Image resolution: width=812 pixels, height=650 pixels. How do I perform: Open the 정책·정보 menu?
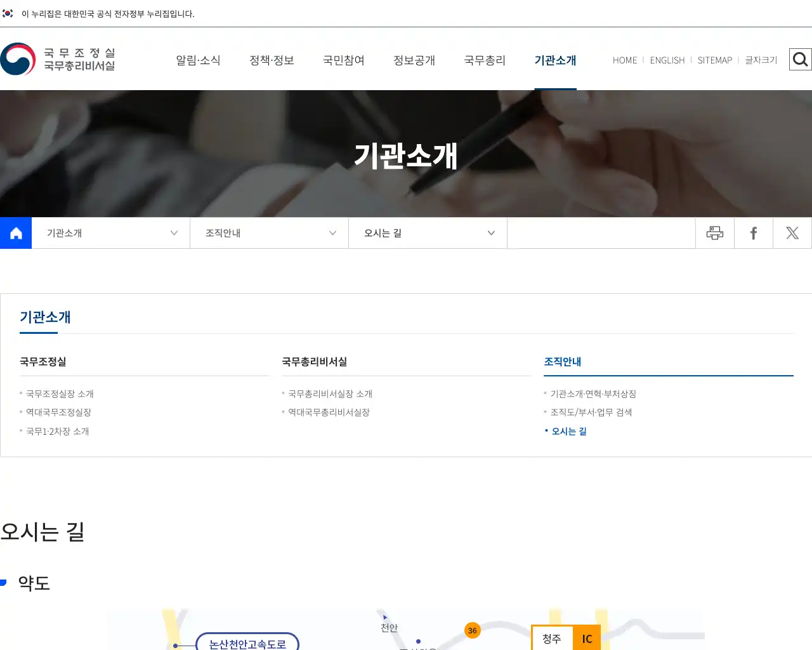click(x=272, y=60)
